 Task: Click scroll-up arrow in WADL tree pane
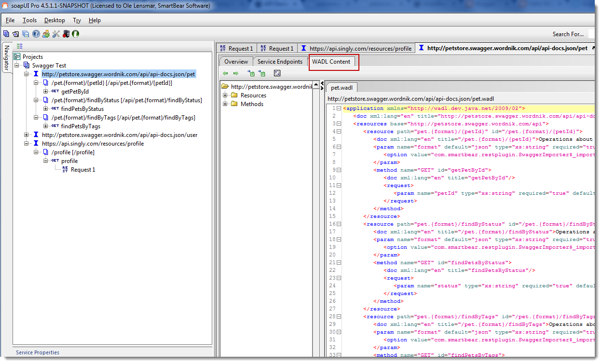click(x=317, y=85)
